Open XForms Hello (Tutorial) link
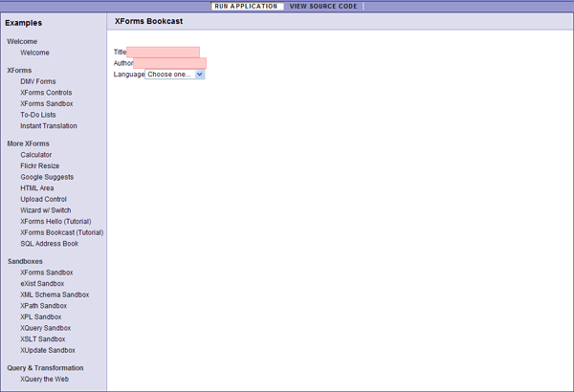The height and width of the screenshot is (392, 574). pos(55,221)
